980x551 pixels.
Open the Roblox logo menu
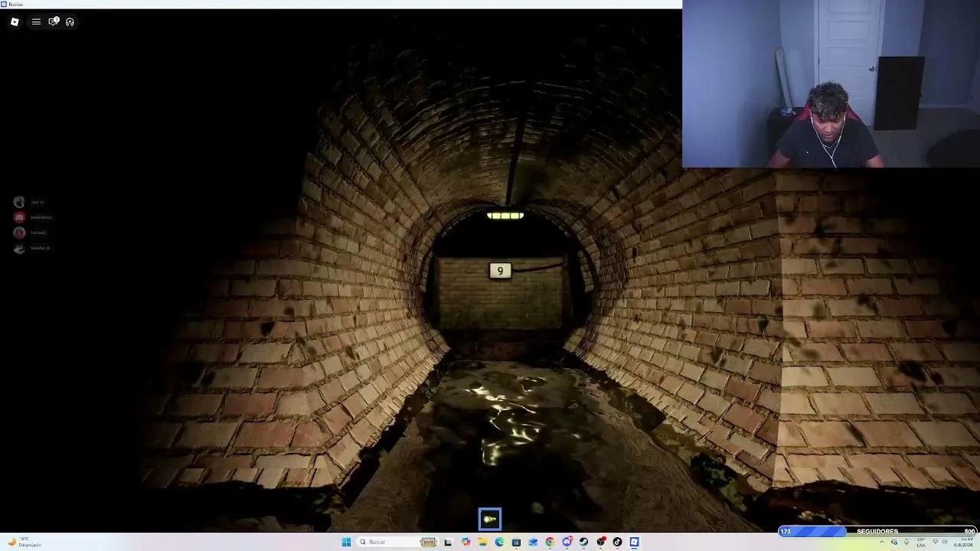[x=15, y=21]
